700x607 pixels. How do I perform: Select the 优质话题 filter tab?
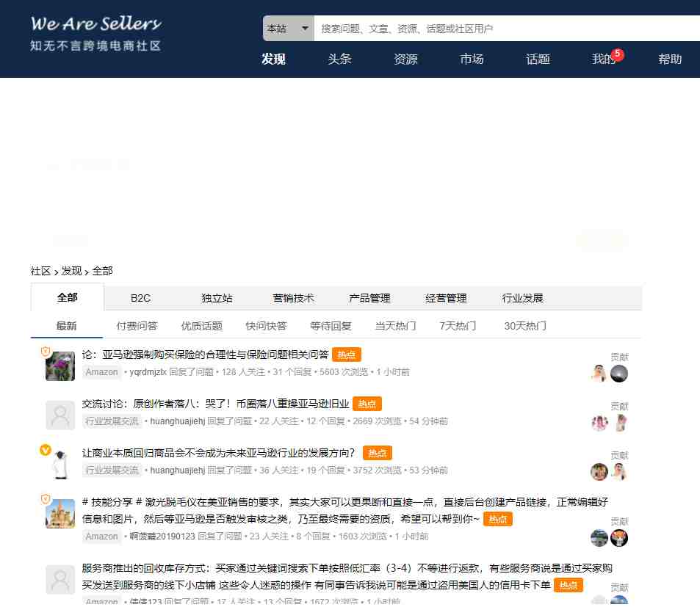(x=202, y=326)
